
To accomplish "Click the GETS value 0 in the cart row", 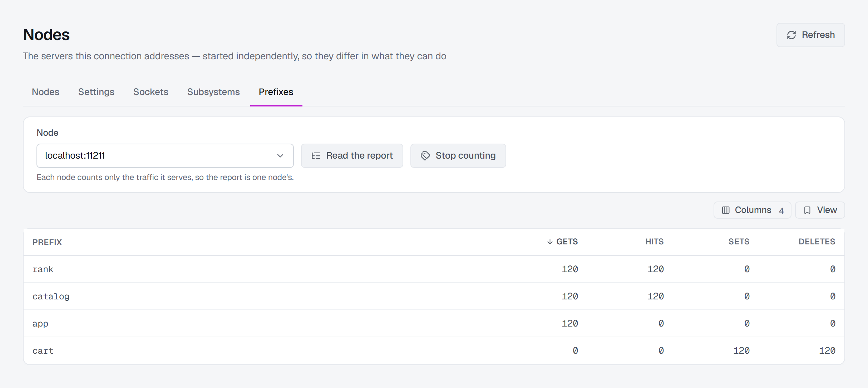I will pyautogui.click(x=575, y=350).
